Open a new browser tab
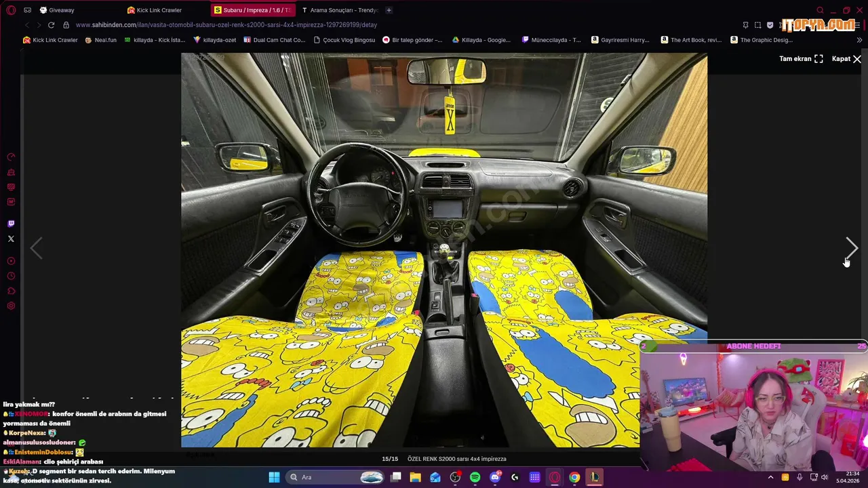This screenshot has width=868, height=488. pos(389,10)
